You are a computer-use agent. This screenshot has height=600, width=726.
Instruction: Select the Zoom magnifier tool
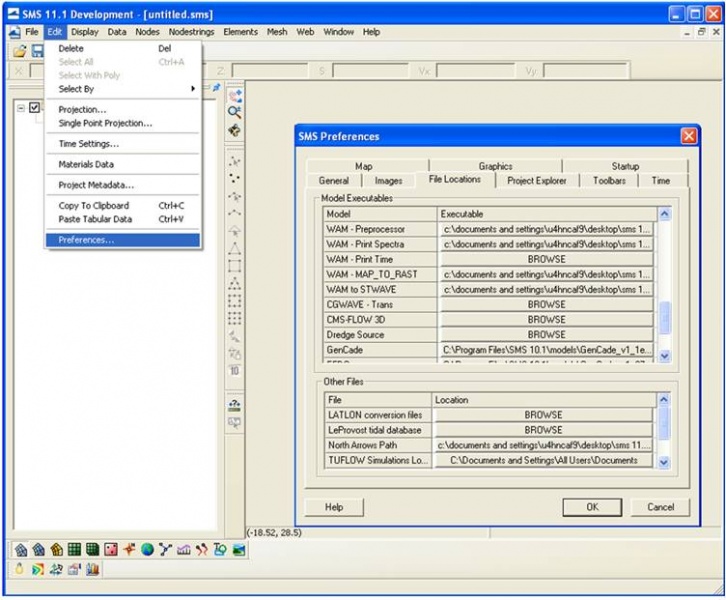click(x=235, y=112)
